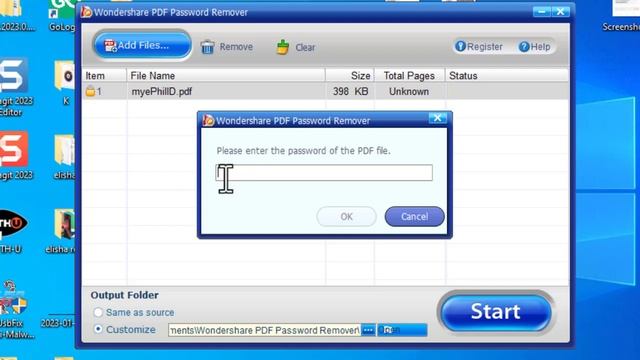Screen dimensions: 640x360
Task: Cancel the password dialog
Action: pos(414,216)
